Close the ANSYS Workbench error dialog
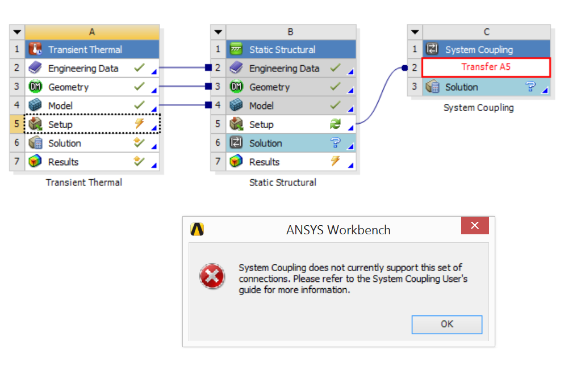The height and width of the screenshot is (392, 581). pyautogui.click(x=475, y=225)
